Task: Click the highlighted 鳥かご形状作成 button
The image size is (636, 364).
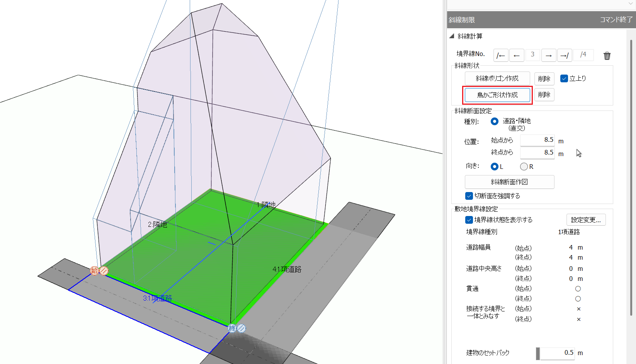Action: point(497,95)
